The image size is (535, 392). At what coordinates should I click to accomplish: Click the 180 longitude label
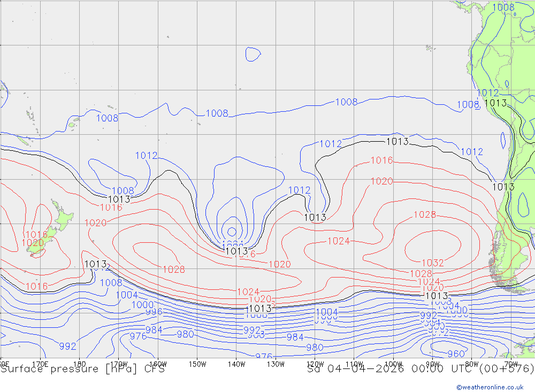[x=80, y=364]
